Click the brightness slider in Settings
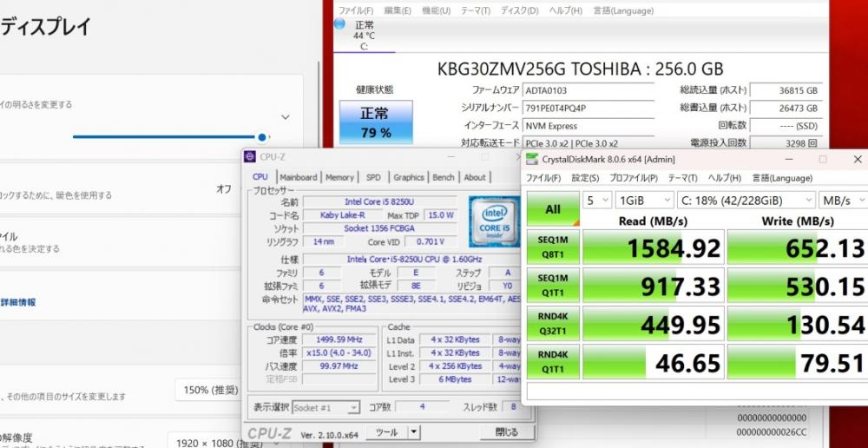868x448 pixels. pos(170,137)
